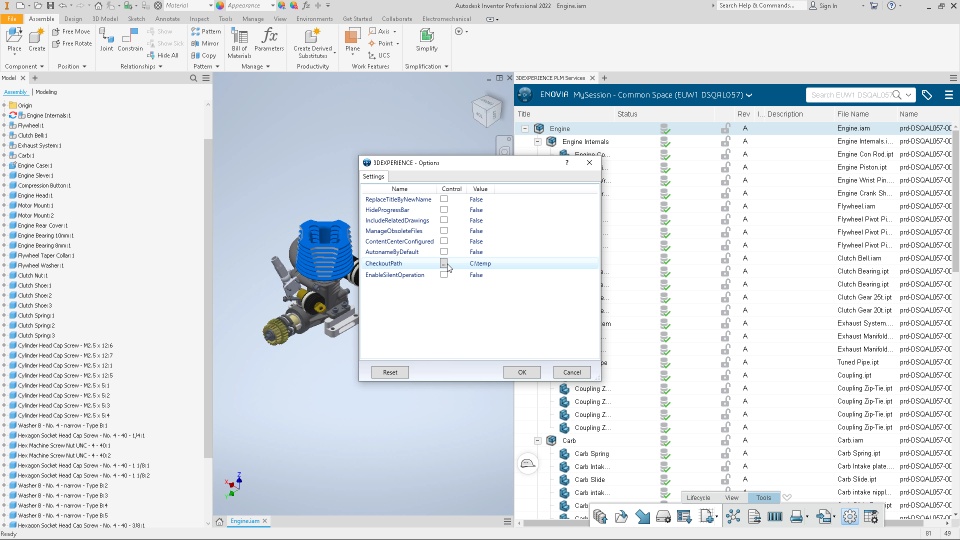
Task: Select the Joint relationship tool
Action: [x=107, y=40]
